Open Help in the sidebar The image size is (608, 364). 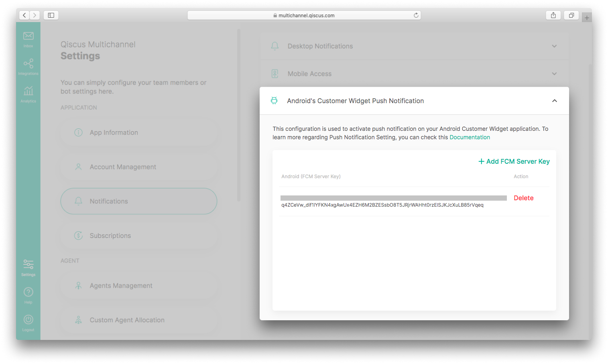point(28,295)
